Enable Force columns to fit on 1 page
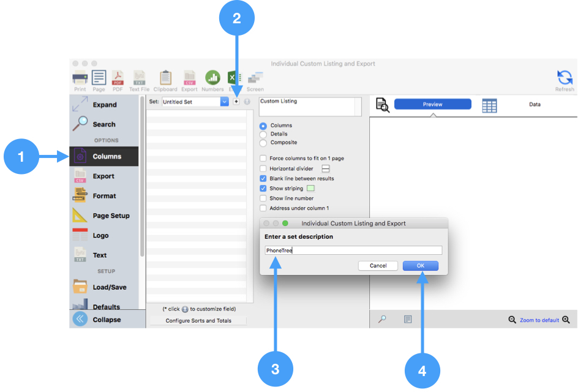 (x=263, y=159)
